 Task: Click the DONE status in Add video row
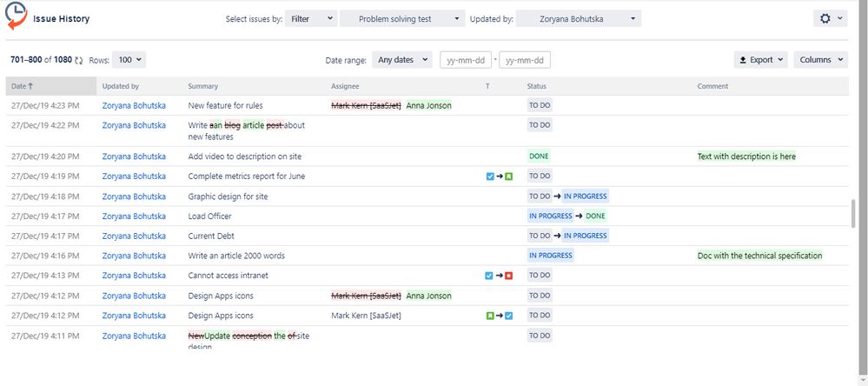539,156
